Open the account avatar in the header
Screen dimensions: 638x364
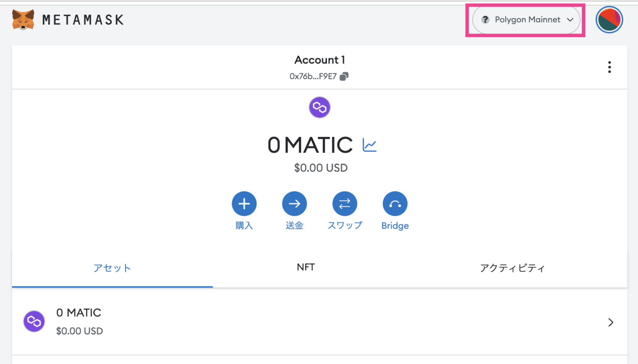pos(609,20)
